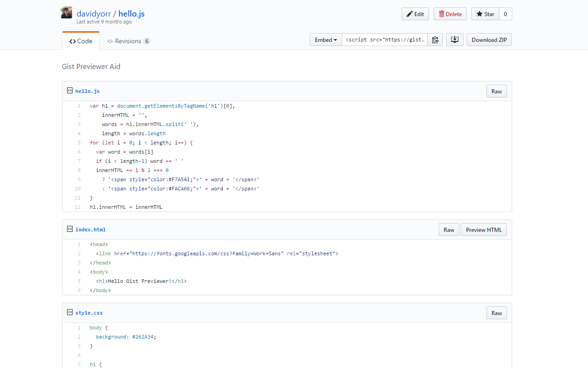This screenshot has width=588, height=368.
Task: Click Preview HTML for index.html
Action: tap(484, 230)
